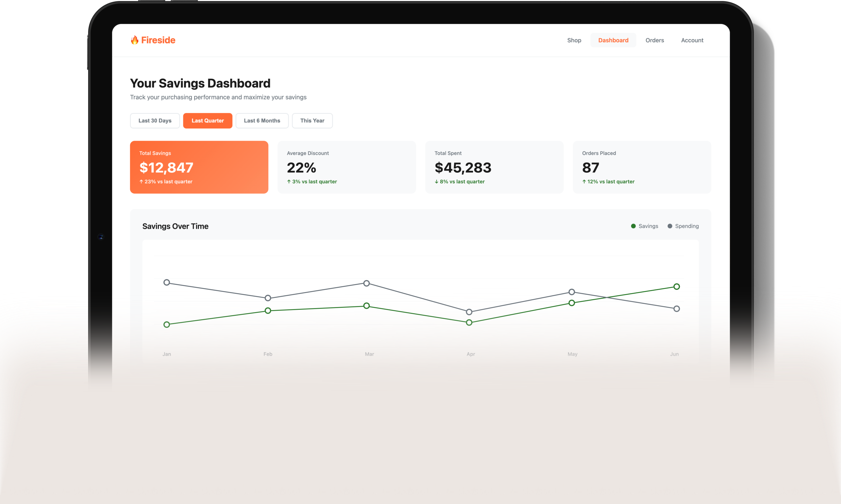841x504 pixels.
Task: Open the Total Savings card
Action: 199,167
